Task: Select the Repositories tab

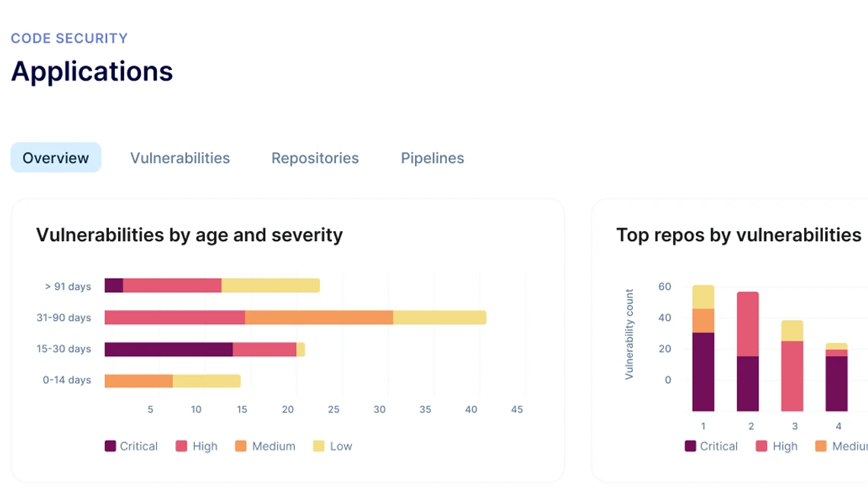Action: coord(315,158)
